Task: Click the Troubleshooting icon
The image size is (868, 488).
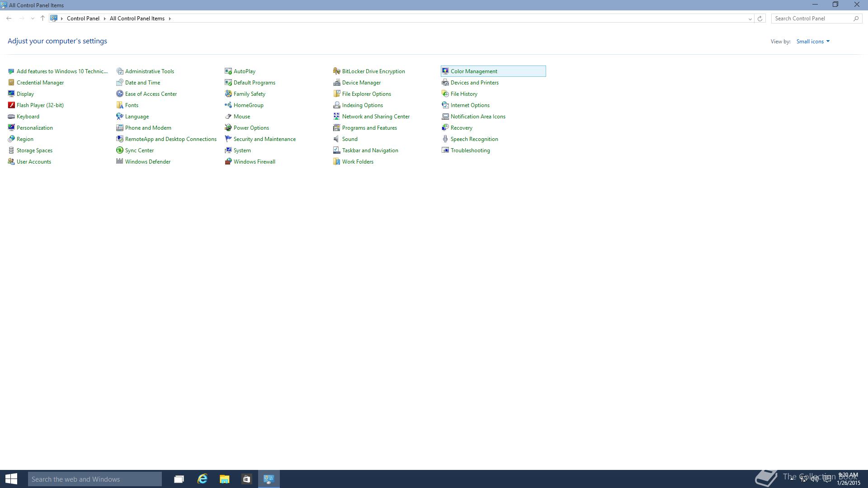Action: coord(445,150)
